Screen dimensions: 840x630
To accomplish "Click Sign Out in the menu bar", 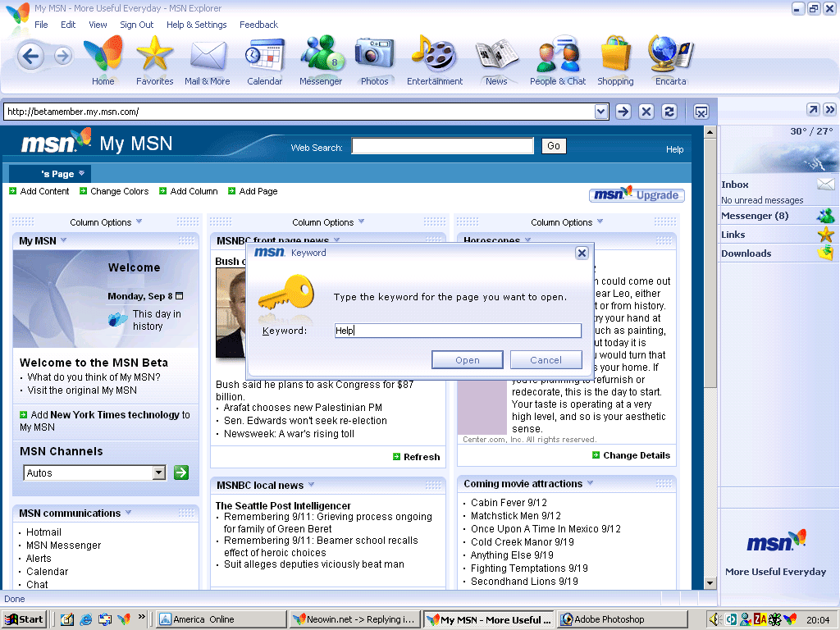I will point(136,25).
